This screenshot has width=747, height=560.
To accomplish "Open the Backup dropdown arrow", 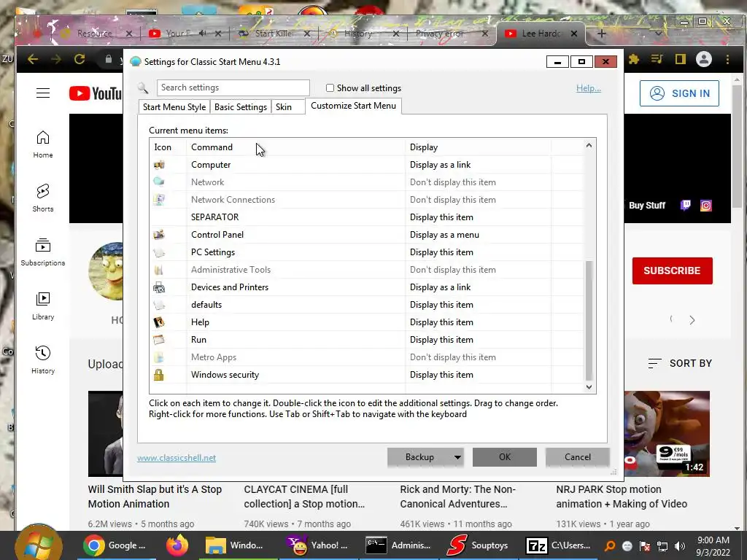I will coord(457,457).
